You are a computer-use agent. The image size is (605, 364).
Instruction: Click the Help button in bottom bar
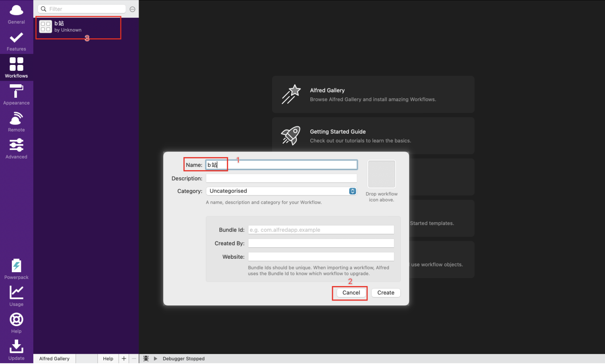[x=108, y=358]
